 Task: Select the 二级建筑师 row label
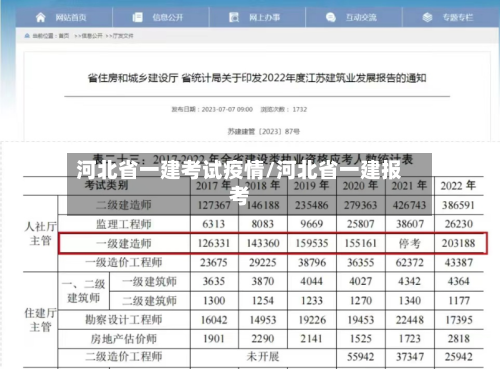(149, 301)
